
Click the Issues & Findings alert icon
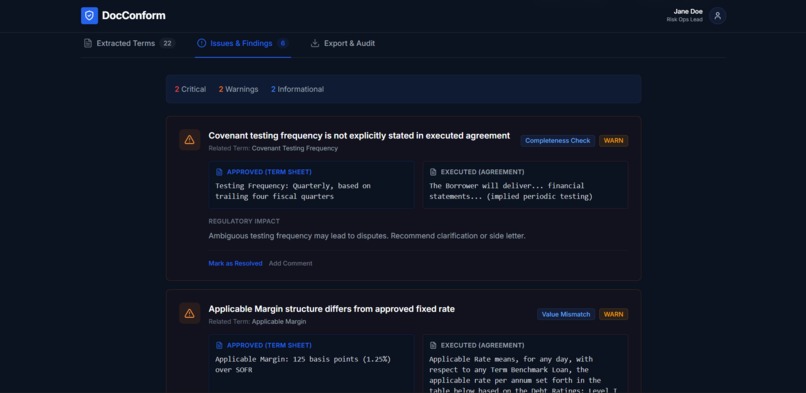click(202, 43)
